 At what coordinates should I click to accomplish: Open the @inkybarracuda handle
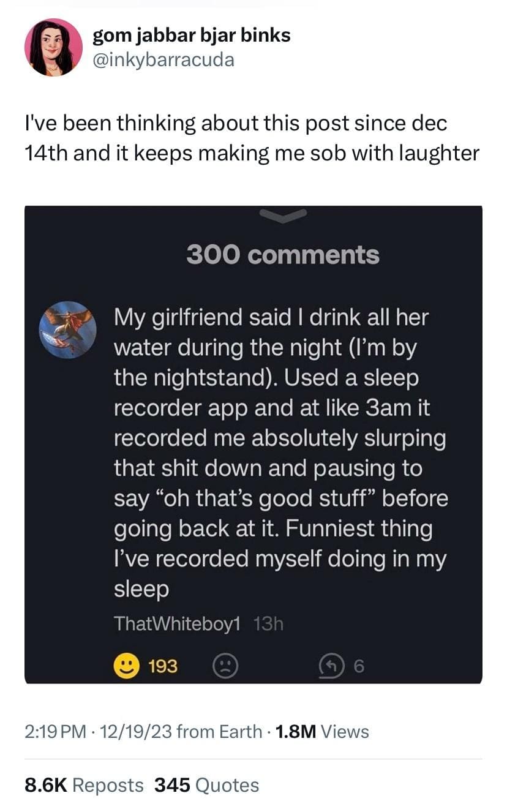click(x=163, y=60)
